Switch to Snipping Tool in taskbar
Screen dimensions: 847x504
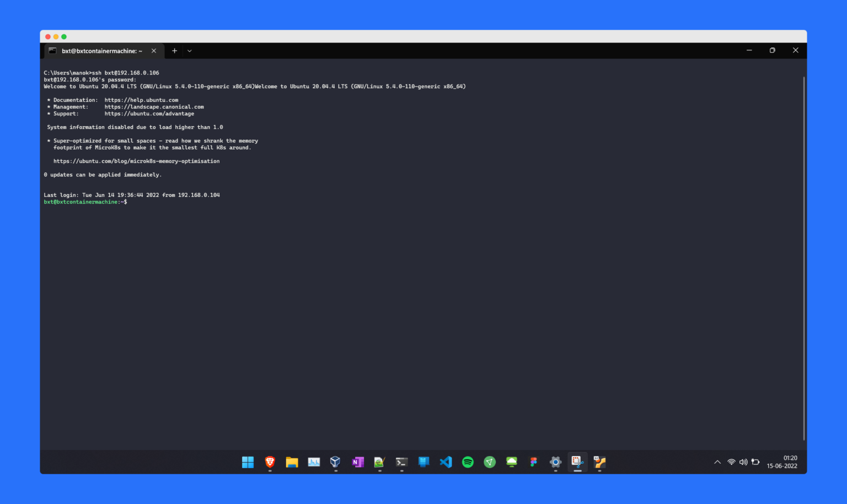(x=577, y=462)
